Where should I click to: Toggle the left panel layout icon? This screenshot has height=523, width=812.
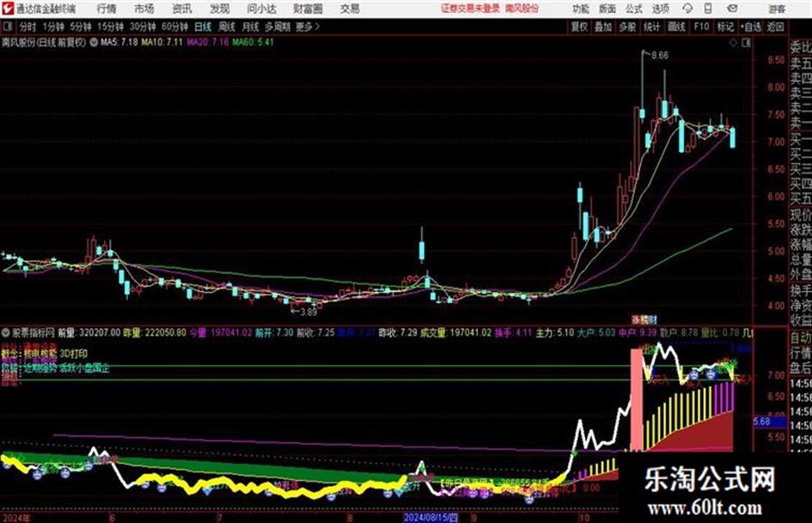point(7,27)
